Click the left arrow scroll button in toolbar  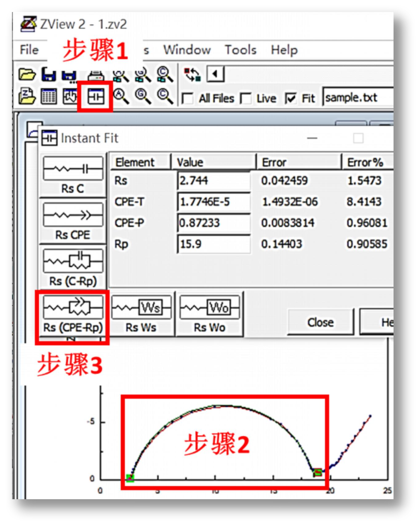pyautogui.click(x=215, y=74)
